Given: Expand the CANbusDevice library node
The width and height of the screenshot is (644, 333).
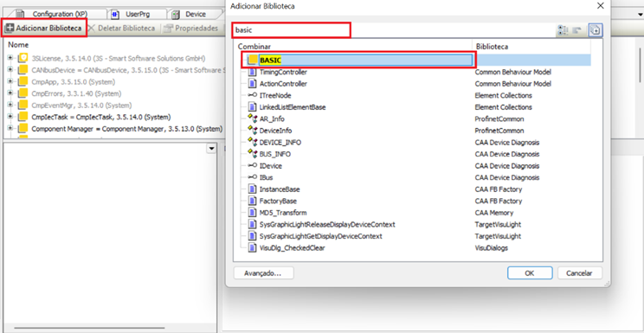Looking at the screenshot, I should (10, 70).
